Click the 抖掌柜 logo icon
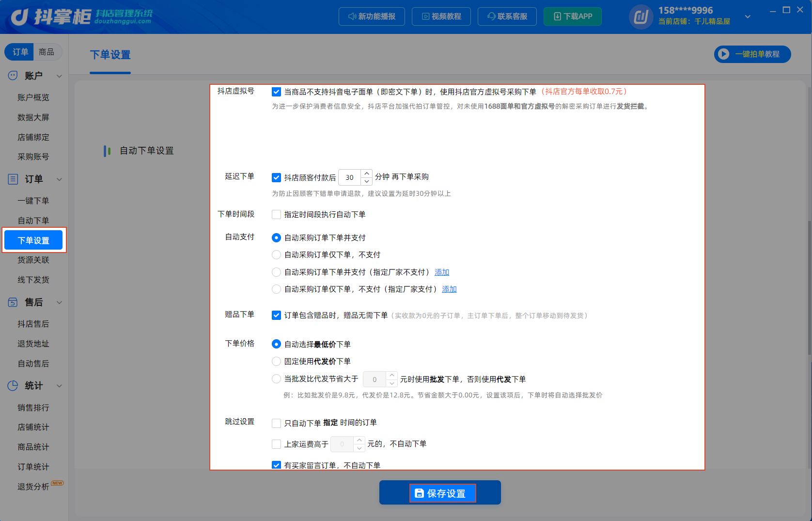The width and height of the screenshot is (812, 521). coord(19,16)
